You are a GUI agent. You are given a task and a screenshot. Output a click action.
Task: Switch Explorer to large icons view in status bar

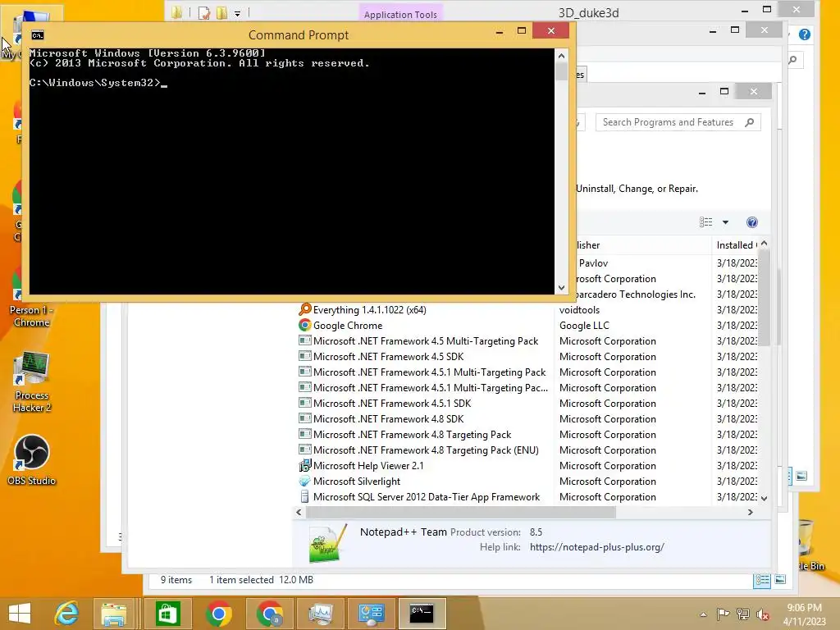point(780,580)
